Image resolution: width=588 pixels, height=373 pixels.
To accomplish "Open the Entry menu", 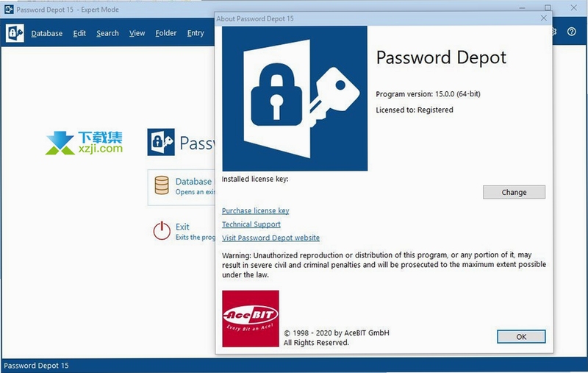I will pyautogui.click(x=196, y=33).
